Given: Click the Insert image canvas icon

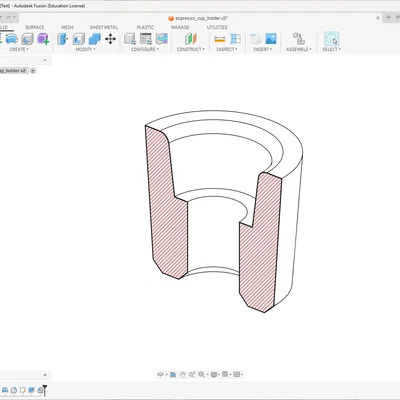Looking at the screenshot, I should pos(271,39).
